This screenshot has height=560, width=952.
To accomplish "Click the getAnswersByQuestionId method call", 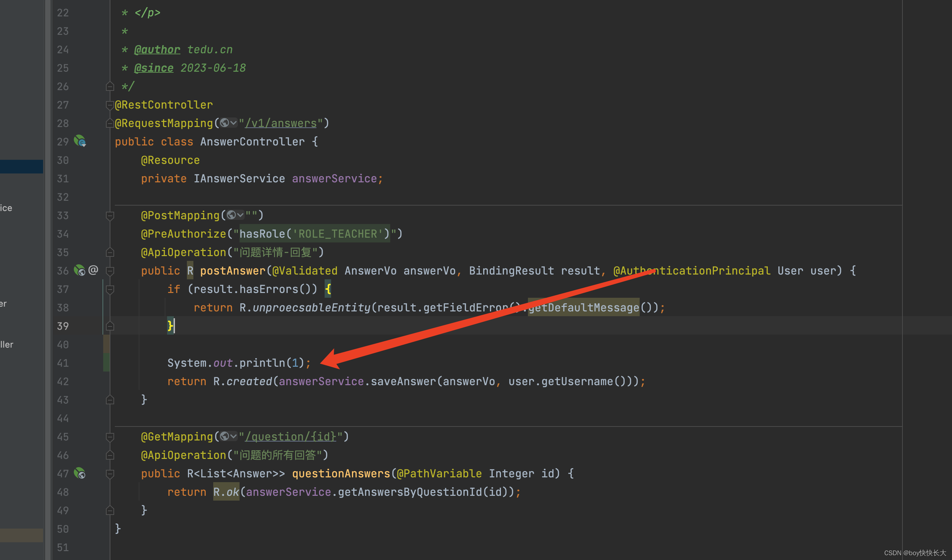I will tap(410, 492).
